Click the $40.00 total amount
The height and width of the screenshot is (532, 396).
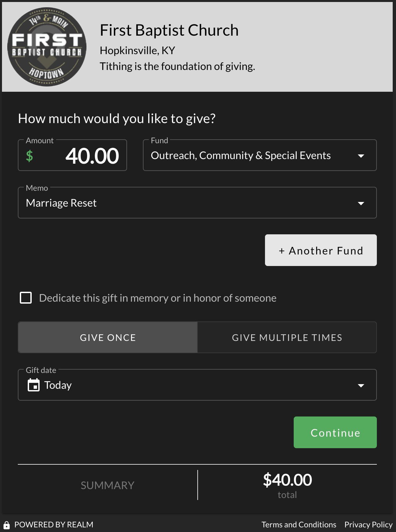click(287, 480)
